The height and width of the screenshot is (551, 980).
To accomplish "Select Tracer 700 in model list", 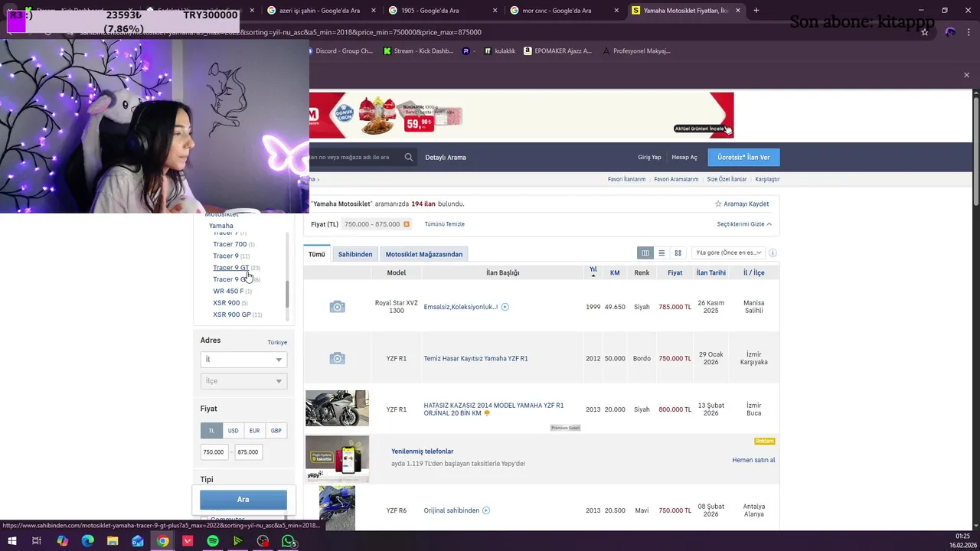I will click(230, 244).
